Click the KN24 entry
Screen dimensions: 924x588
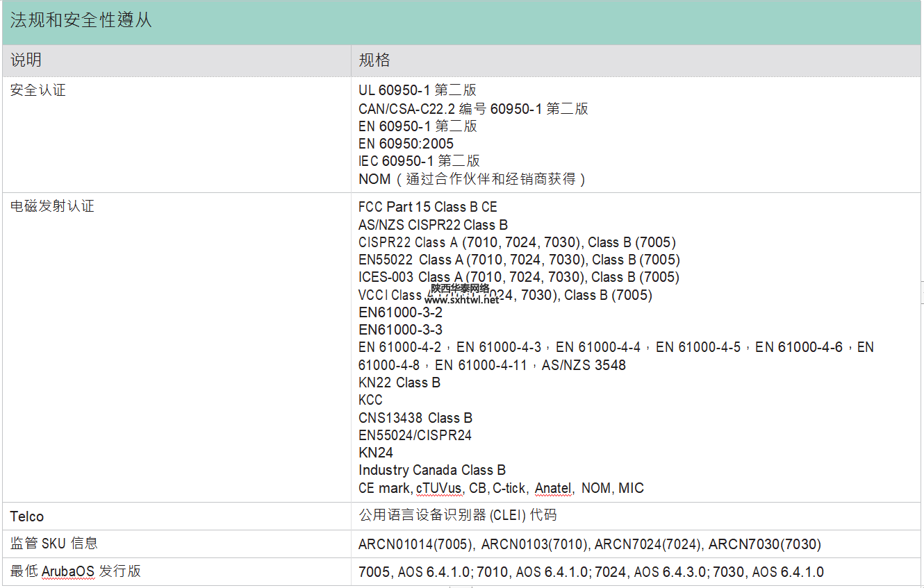click(x=376, y=453)
